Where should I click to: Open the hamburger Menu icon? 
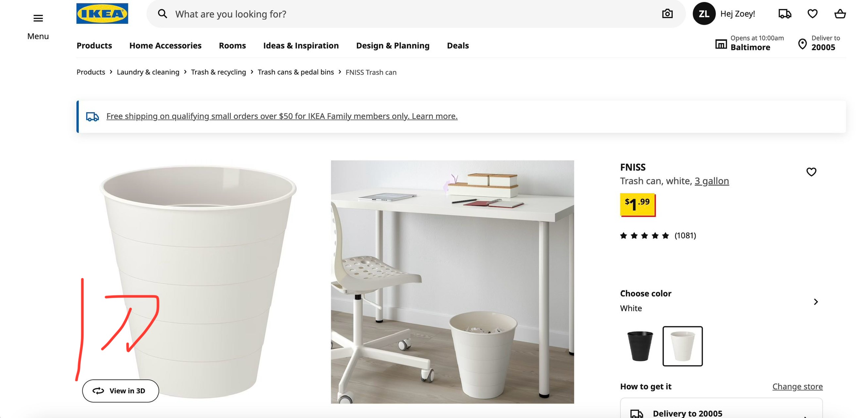tap(38, 18)
